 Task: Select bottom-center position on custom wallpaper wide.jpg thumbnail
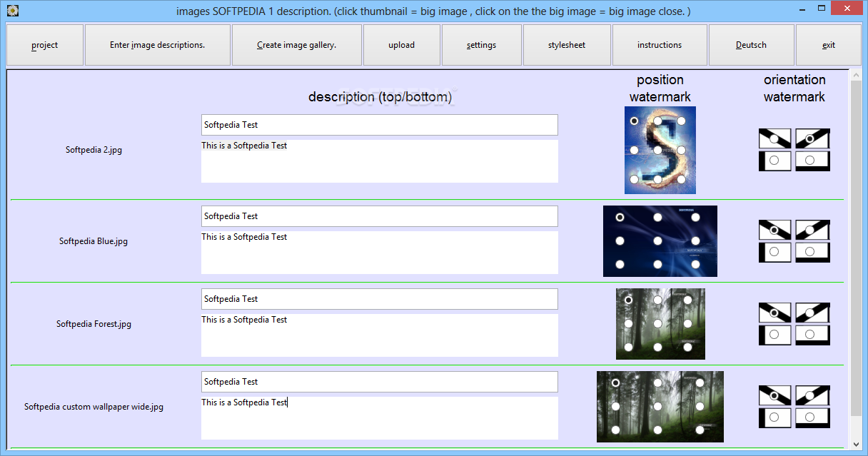(x=657, y=430)
